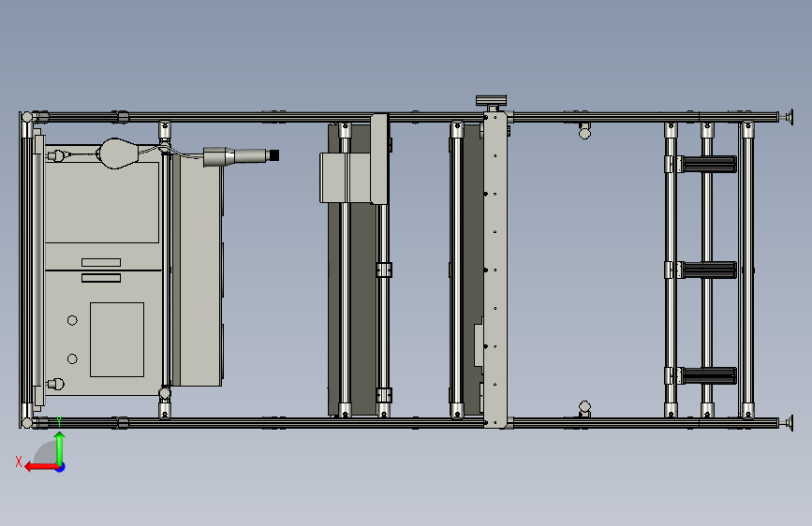Select the box-shaped bracket on the middle column
812x526 pixels.
346,178
